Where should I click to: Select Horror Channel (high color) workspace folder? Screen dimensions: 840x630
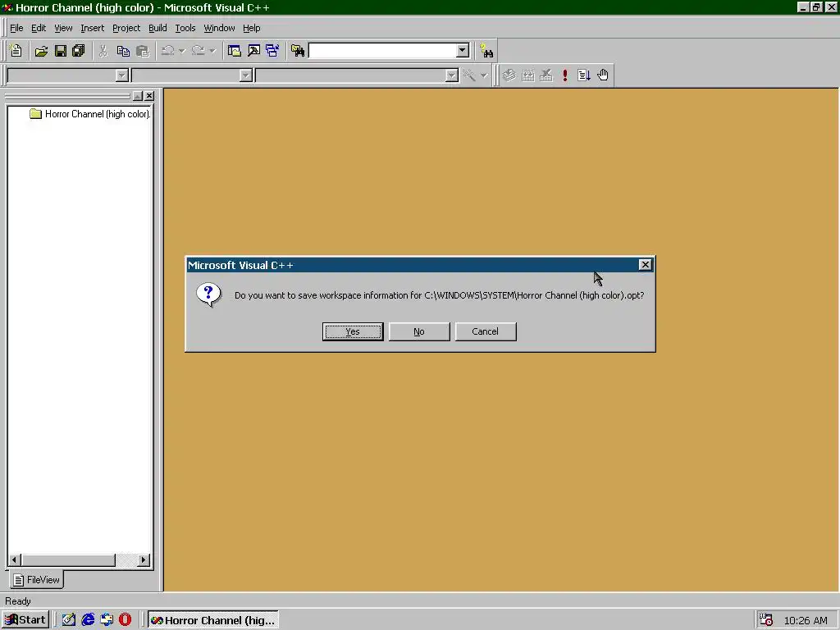coord(90,113)
